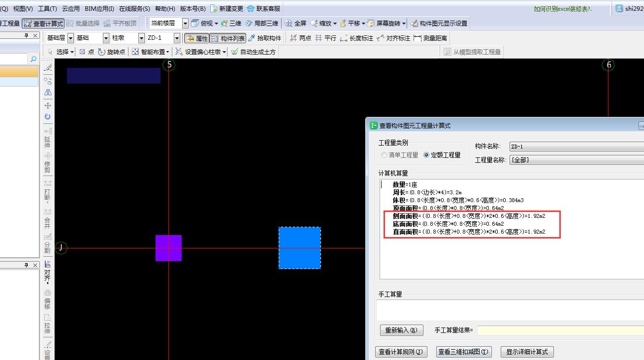Open 新建变更 tool
The height and width of the screenshot is (360, 644).
[227, 9]
